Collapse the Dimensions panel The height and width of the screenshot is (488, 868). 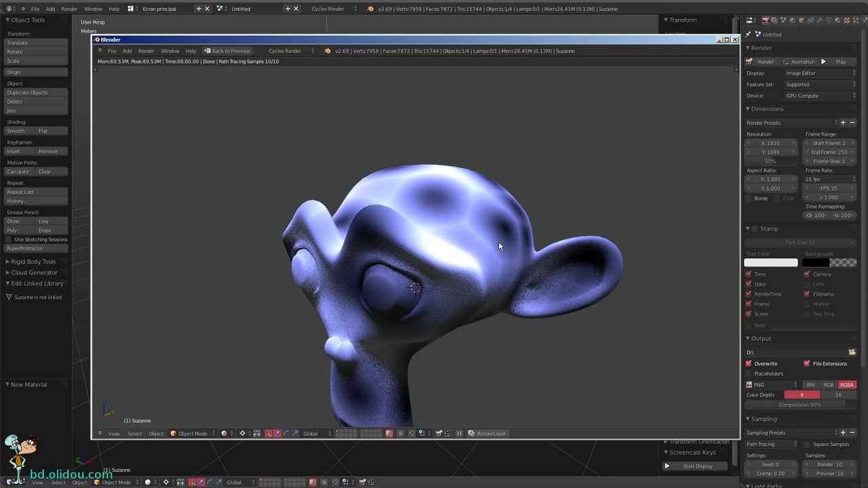pyautogui.click(x=748, y=109)
